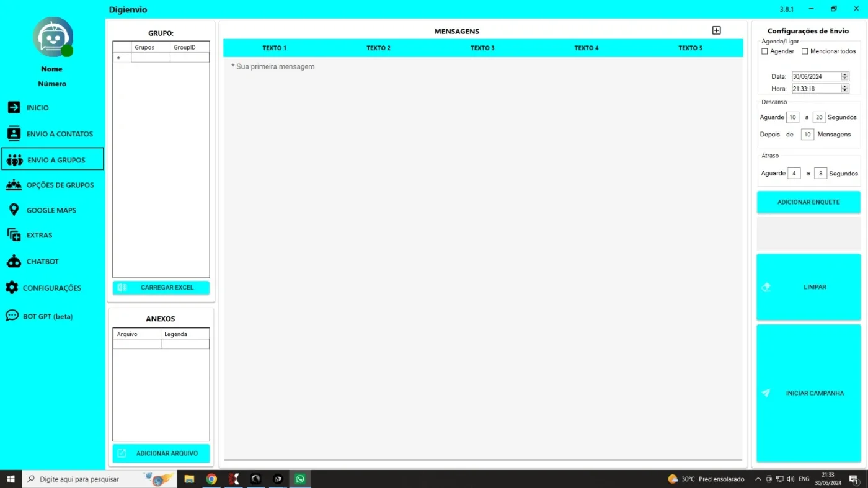Open Google Chrome from taskbar

pyautogui.click(x=211, y=479)
